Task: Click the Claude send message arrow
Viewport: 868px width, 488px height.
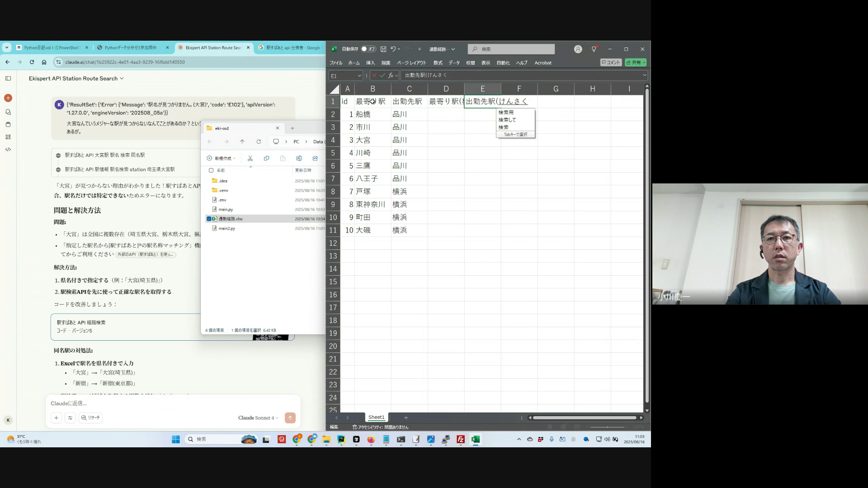Action: (290, 418)
